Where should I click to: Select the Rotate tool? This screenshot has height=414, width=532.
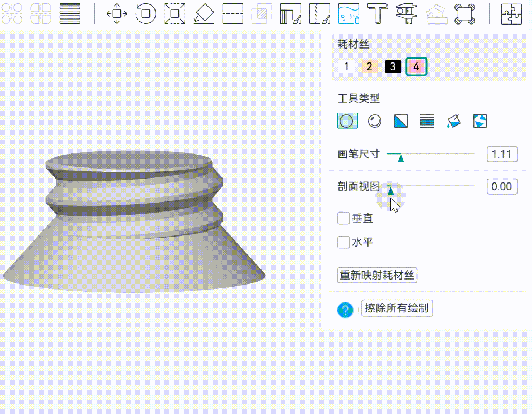click(146, 13)
